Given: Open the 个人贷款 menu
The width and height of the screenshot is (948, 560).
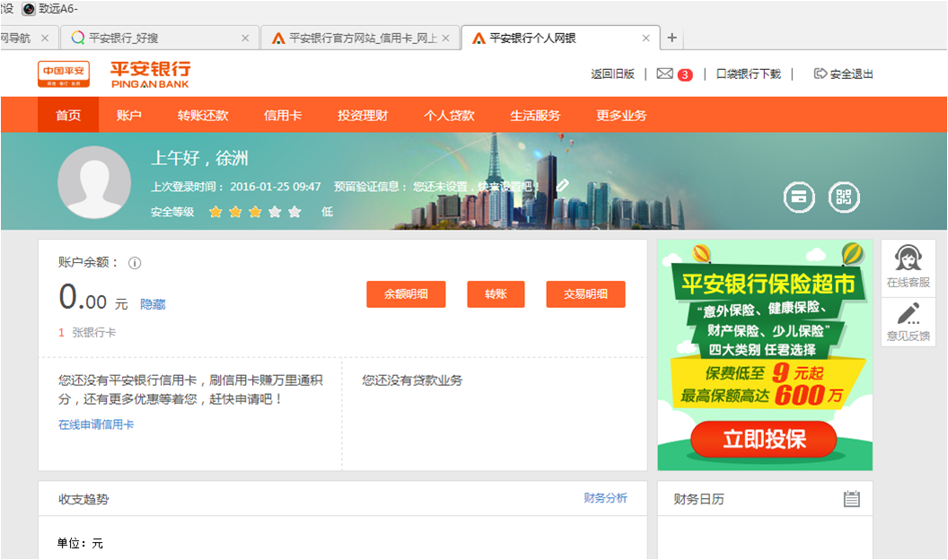Looking at the screenshot, I should tap(449, 116).
